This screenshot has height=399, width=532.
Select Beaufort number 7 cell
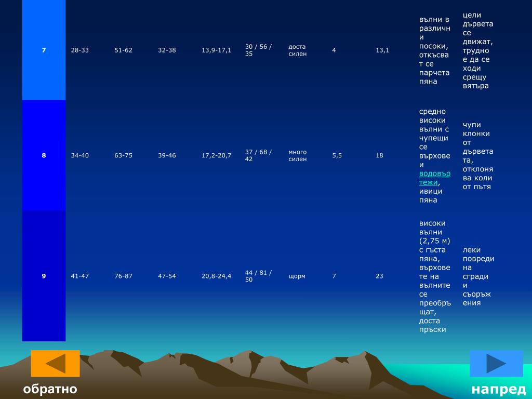[44, 50]
